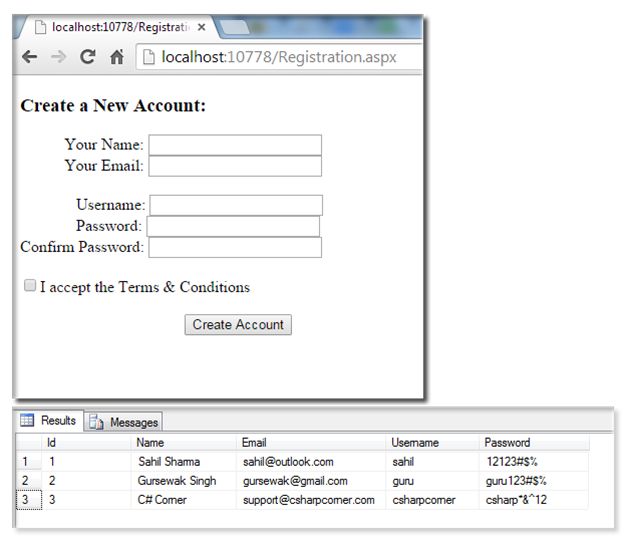
Task: Select the sahil username cell
Action: point(432,462)
